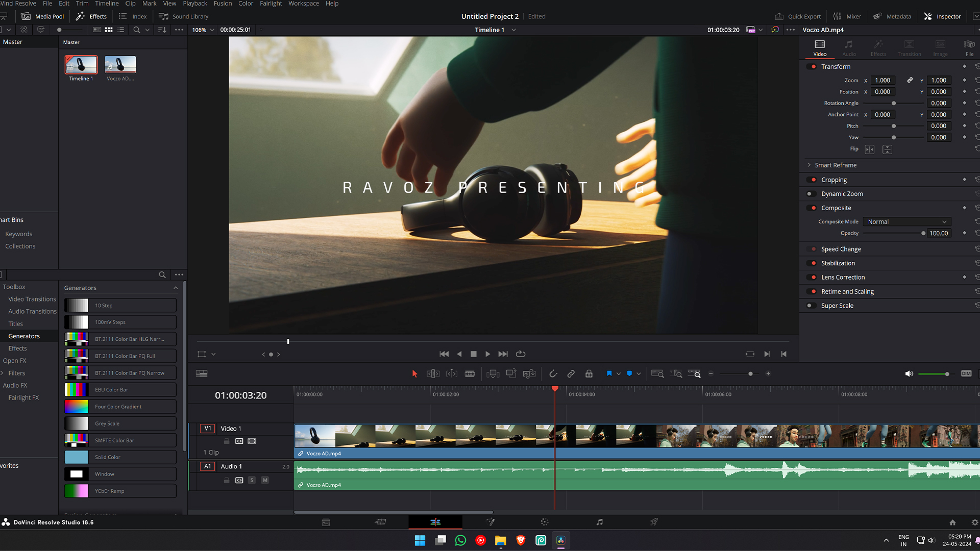The image size is (980, 551).
Task: Adjust the timeline zoom slider
Action: [x=750, y=374]
